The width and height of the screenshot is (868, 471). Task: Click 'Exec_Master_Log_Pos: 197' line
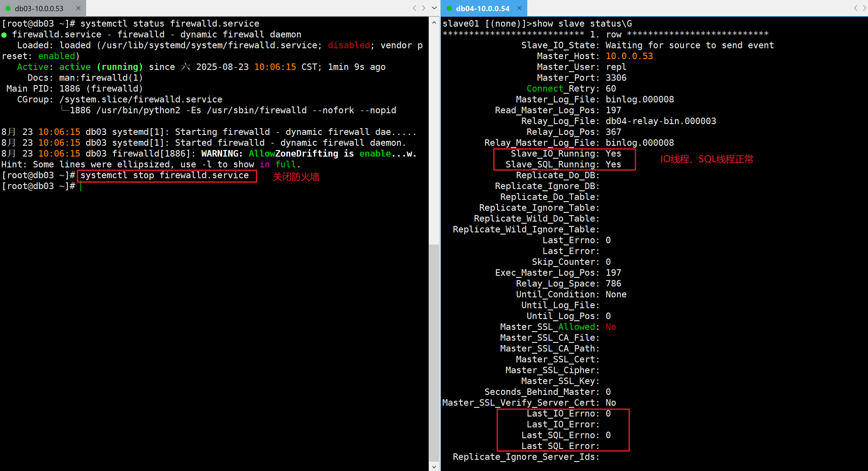(x=558, y=273)
